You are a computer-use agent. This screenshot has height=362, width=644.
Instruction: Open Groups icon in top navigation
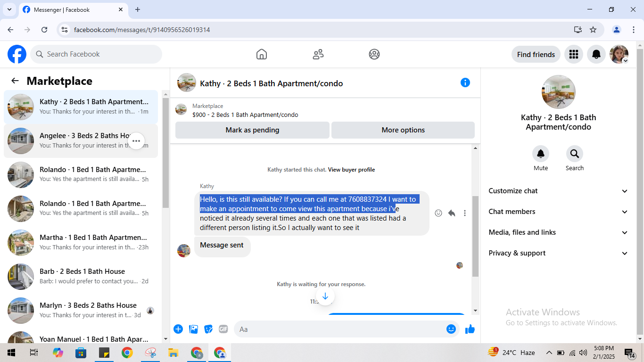(x=374, y=54)
